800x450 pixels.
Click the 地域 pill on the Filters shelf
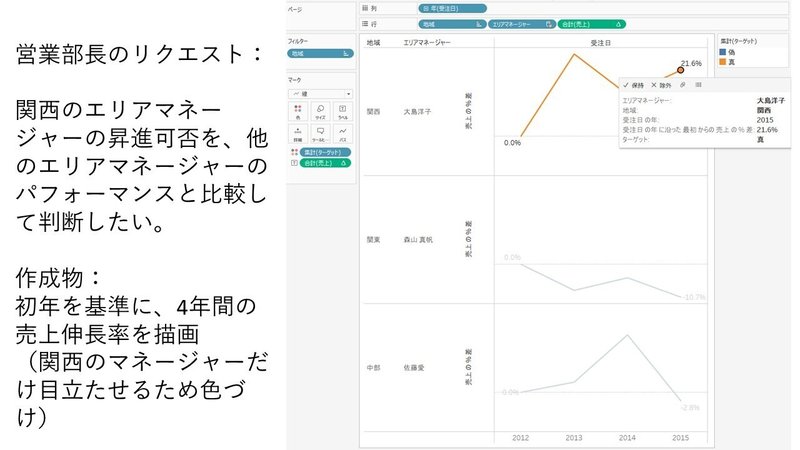tap(320, 54)
